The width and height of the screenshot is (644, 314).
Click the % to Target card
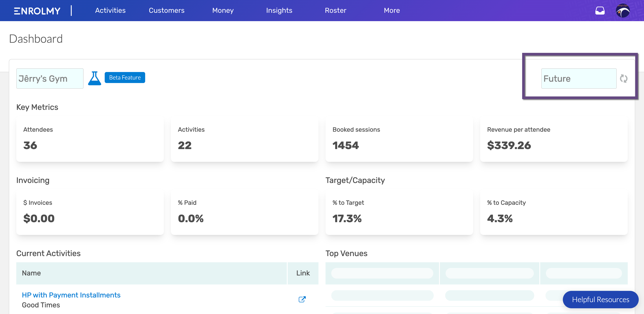pos(399,212)
